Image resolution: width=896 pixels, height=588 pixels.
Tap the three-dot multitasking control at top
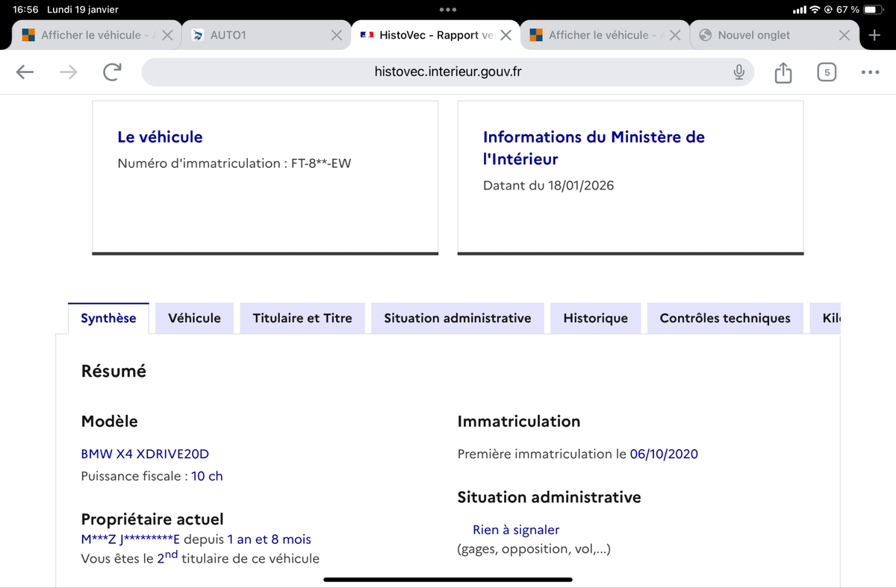point(448,10)
